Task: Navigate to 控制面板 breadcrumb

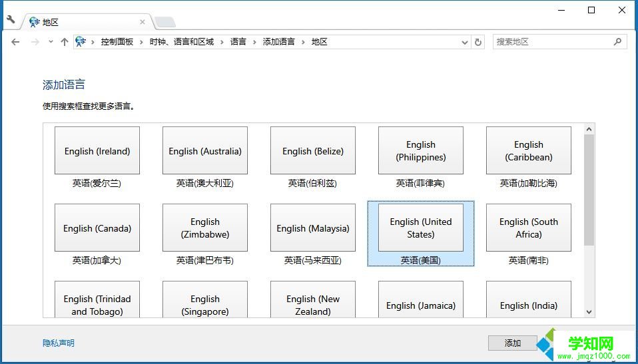Action: point(117,41)
